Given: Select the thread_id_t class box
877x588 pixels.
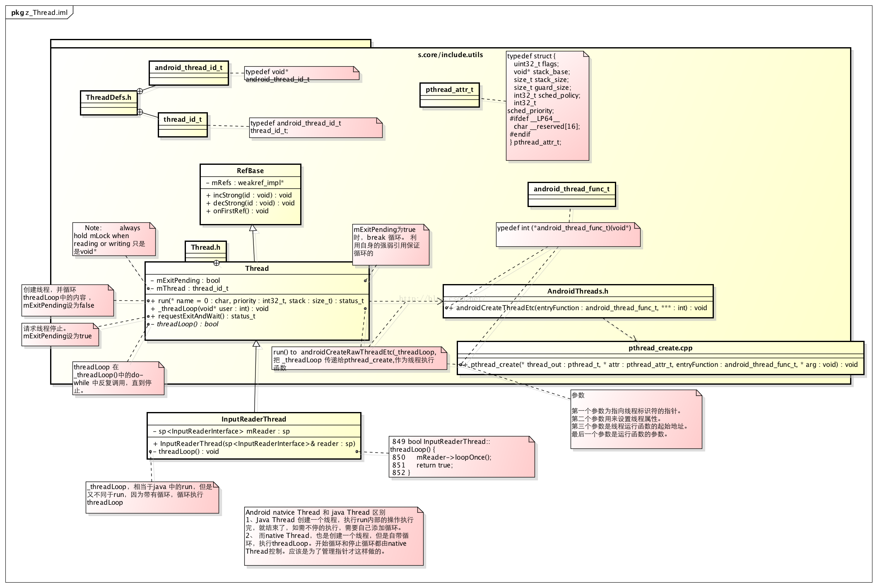Looking at the screenshot, I should (183, 125).
